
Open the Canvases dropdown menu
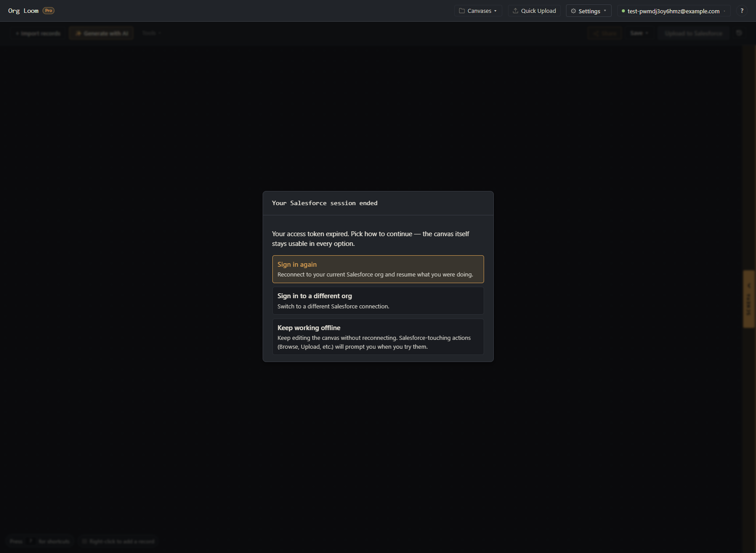click(478, 11)
